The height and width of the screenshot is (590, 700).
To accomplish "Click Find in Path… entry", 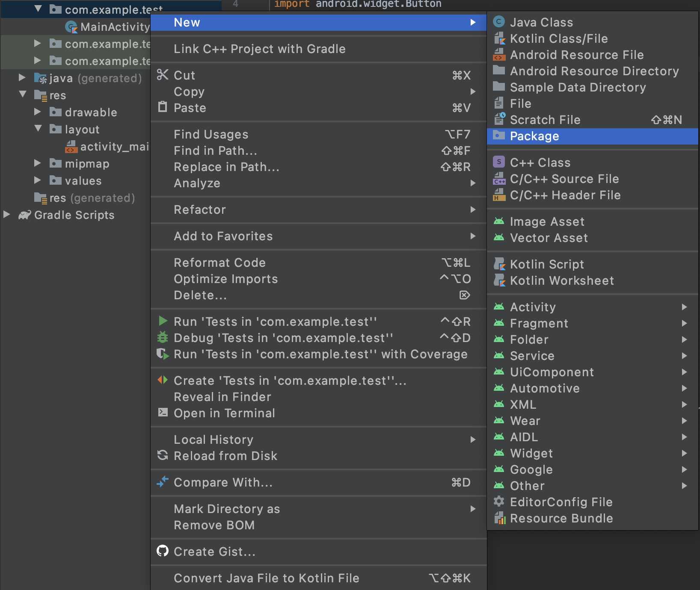I will pos(318,150).
